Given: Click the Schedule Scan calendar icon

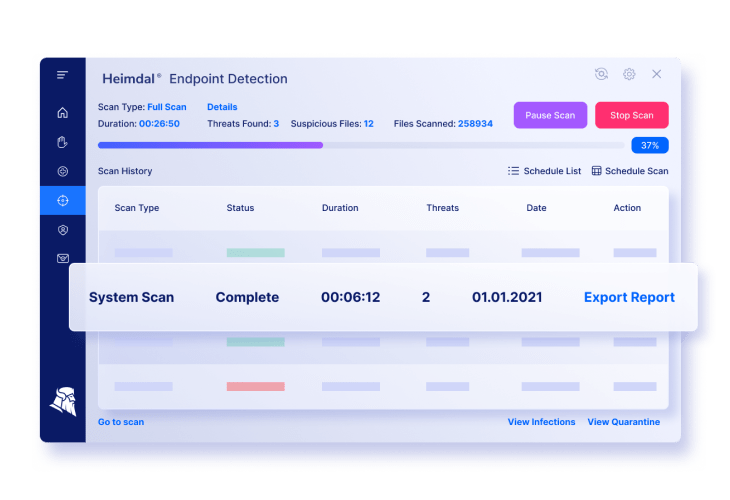Looking at the screenshot, I should click(x=596, y=171).
